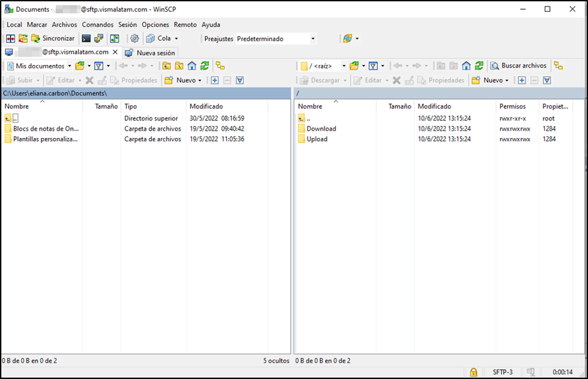Viewport: 588px width, 379px height.
Task: Click the Sincronizar button
Action: (x=53, y=38)
